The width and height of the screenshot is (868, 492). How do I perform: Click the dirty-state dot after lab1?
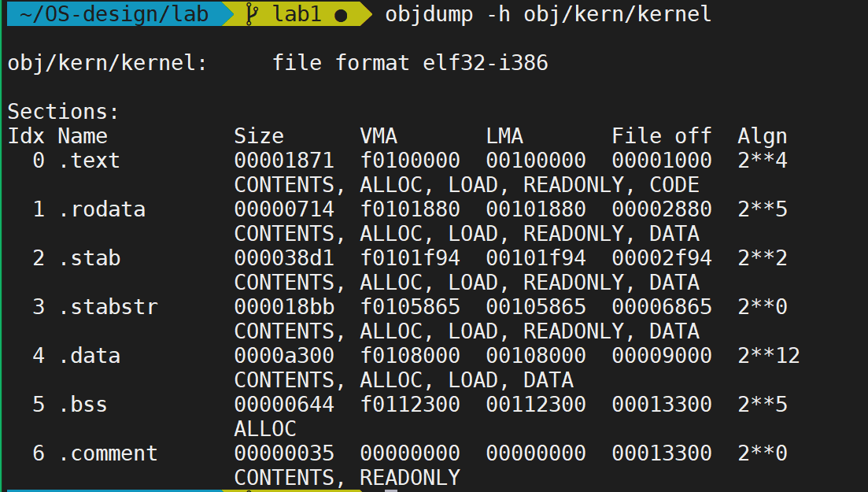[341, 16]
